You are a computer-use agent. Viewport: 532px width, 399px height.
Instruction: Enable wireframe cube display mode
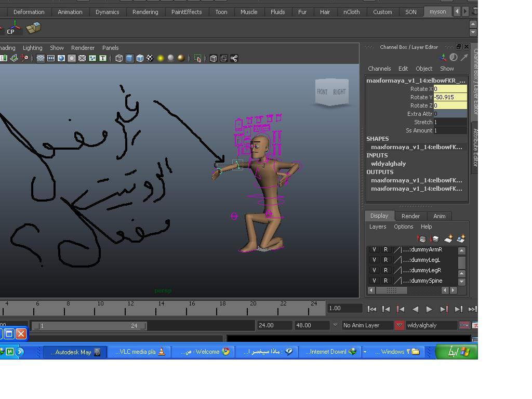point(119,58)
